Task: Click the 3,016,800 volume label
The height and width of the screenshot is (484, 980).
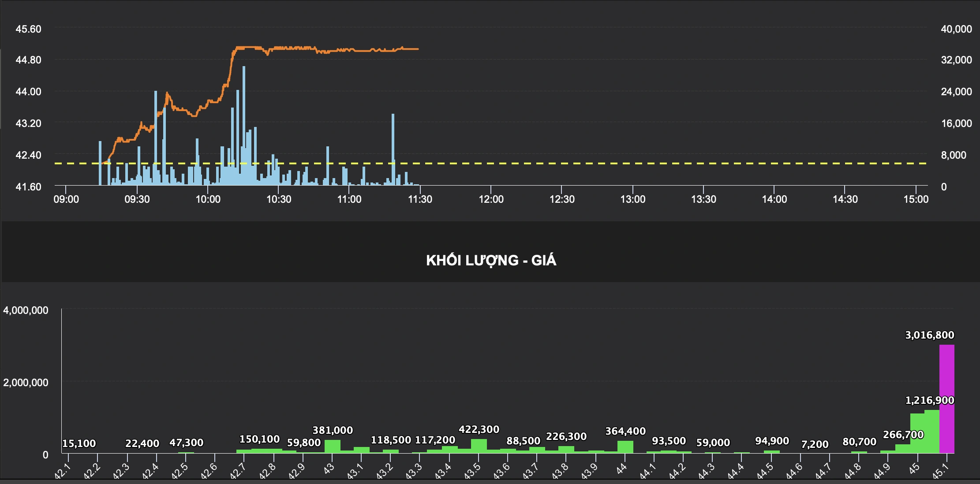Action: (x=930, y=335)
